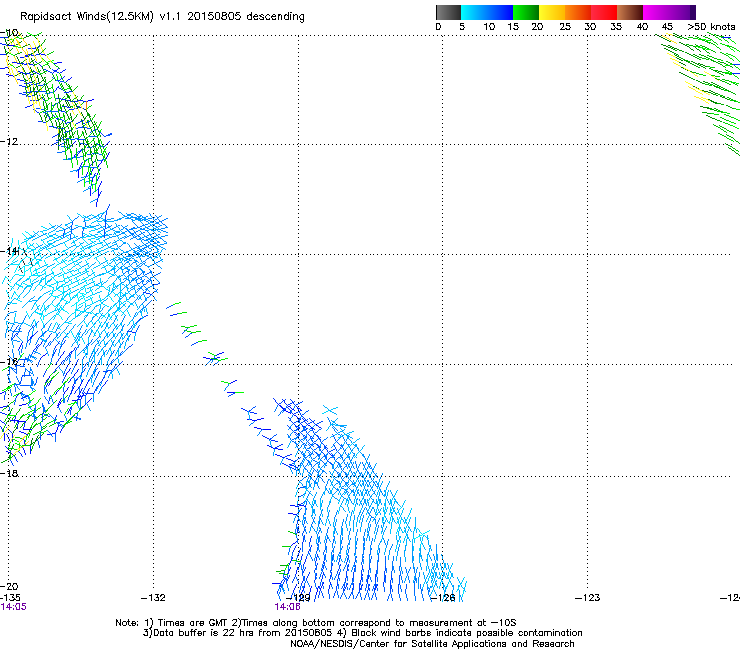Click the 'Times are GMT' note line
Image resolution: width=740 pixels, height=650 pixels.
pos(316,623)
